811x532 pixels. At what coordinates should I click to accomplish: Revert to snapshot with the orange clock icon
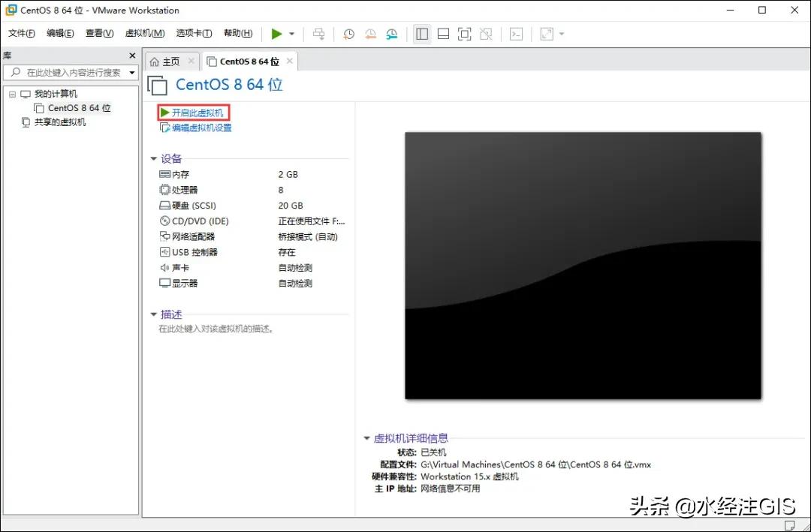coord(370,34)
